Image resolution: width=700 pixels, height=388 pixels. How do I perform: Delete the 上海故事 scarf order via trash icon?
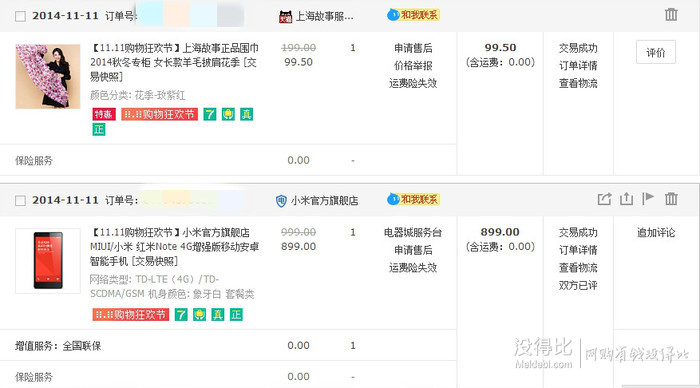tap(671, 14)
